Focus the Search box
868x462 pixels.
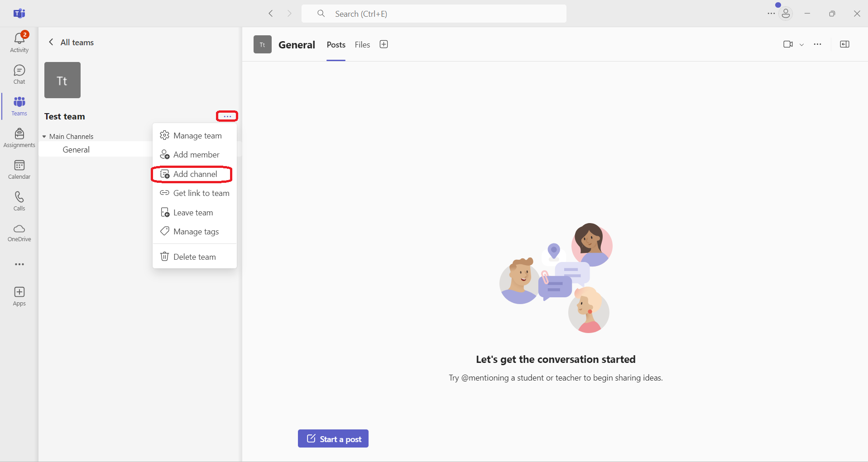[434, 14]
